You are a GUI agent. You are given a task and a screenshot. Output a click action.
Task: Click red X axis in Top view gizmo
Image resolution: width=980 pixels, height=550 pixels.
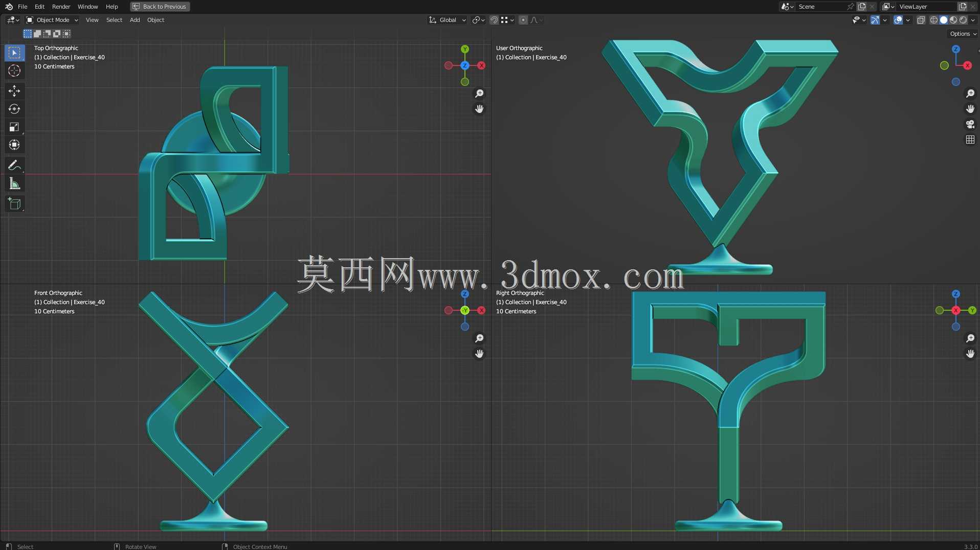(x=481, y=65)
